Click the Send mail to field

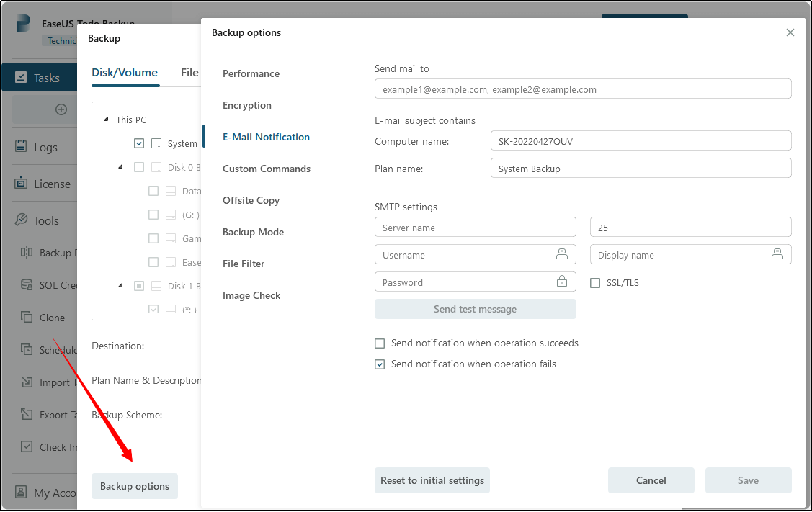582,89
